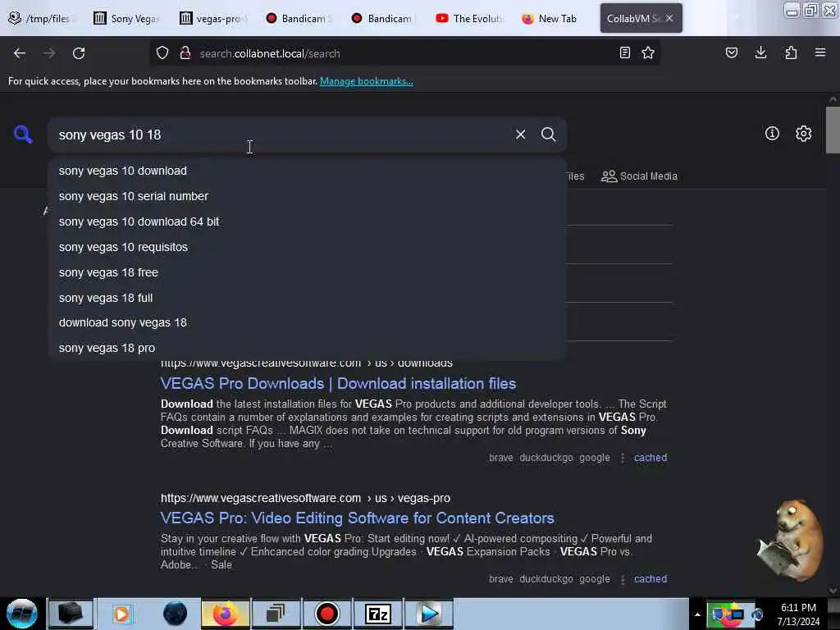Click the vegas-pro result URL text

[x=305, y=498]
